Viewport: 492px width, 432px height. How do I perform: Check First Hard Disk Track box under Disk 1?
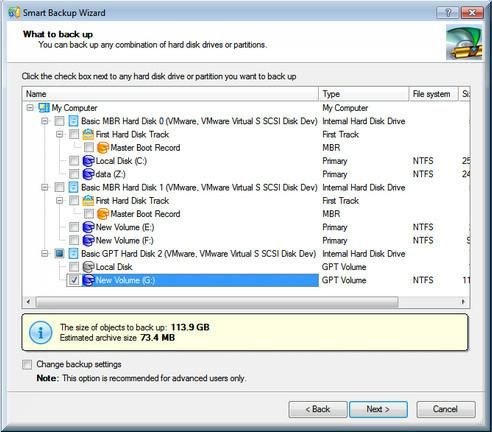pyautogui.click(x=74, y=201)
